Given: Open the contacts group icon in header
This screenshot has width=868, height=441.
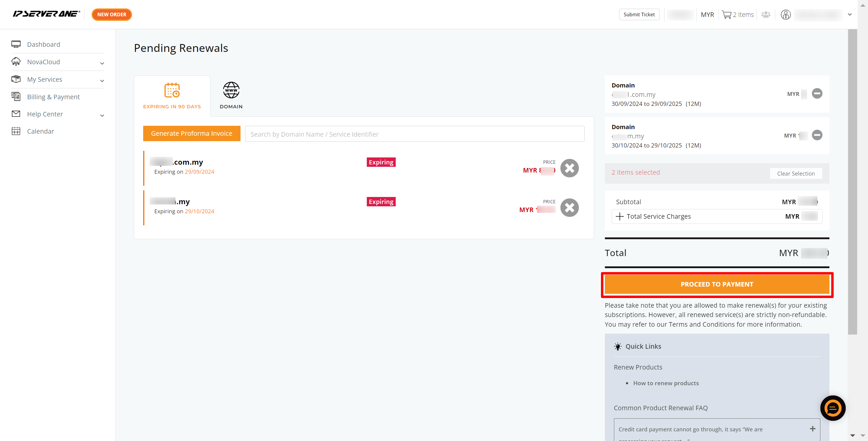Looking at the screenshot, I should pos(766,14).
